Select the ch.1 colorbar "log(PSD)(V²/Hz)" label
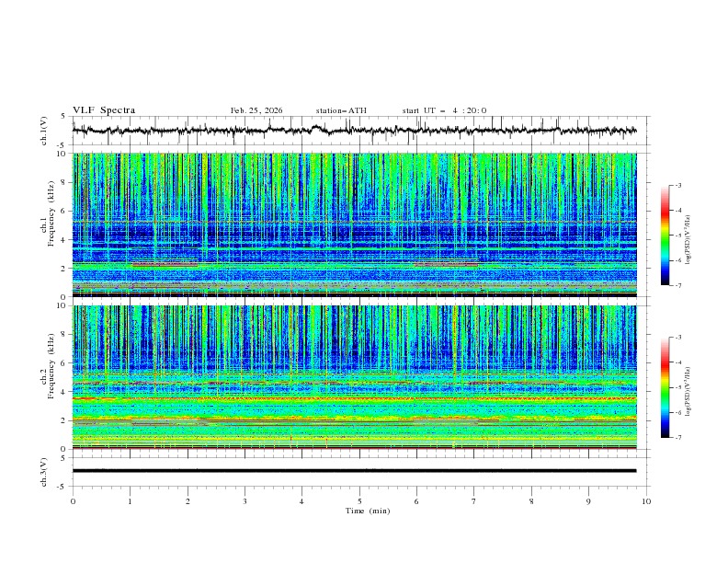 688,240
